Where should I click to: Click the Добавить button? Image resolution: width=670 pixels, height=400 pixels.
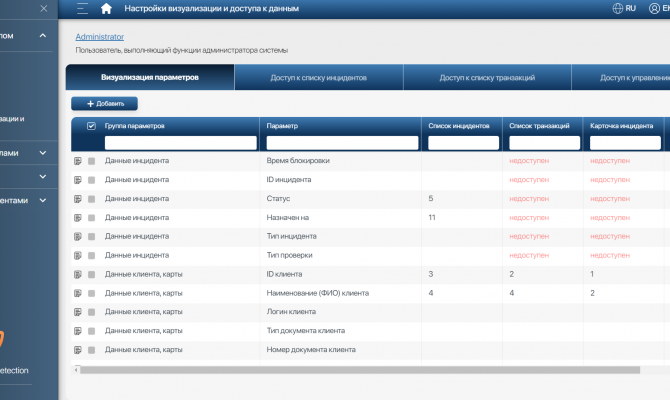click(x=104, y=103)
